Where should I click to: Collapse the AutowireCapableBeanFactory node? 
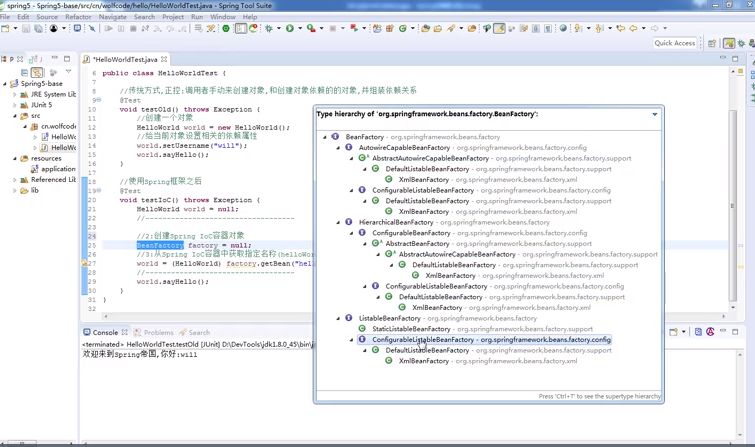338,147
